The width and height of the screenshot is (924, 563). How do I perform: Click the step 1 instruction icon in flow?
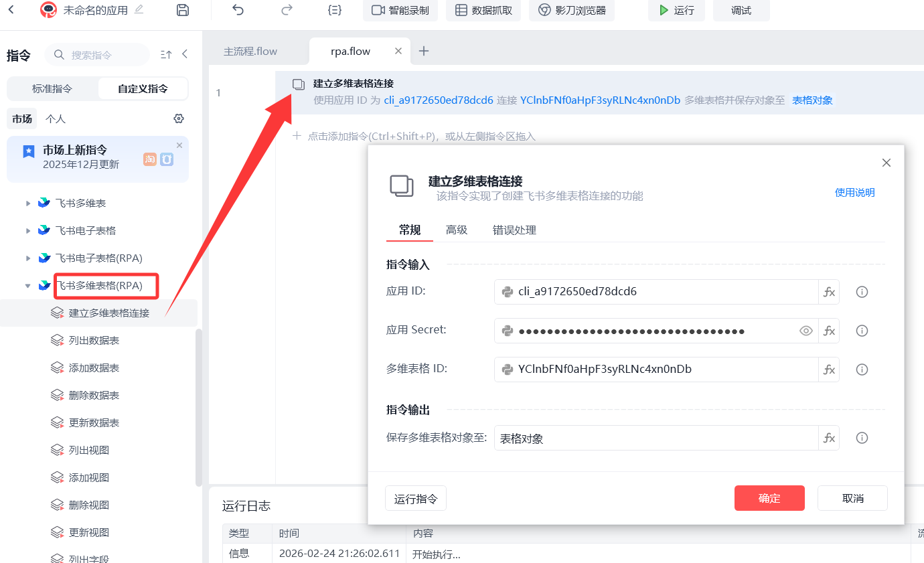(x=299, y=84)
